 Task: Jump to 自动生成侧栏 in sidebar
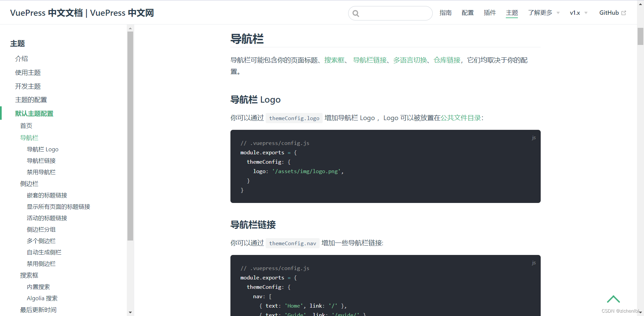coord(44,252)
